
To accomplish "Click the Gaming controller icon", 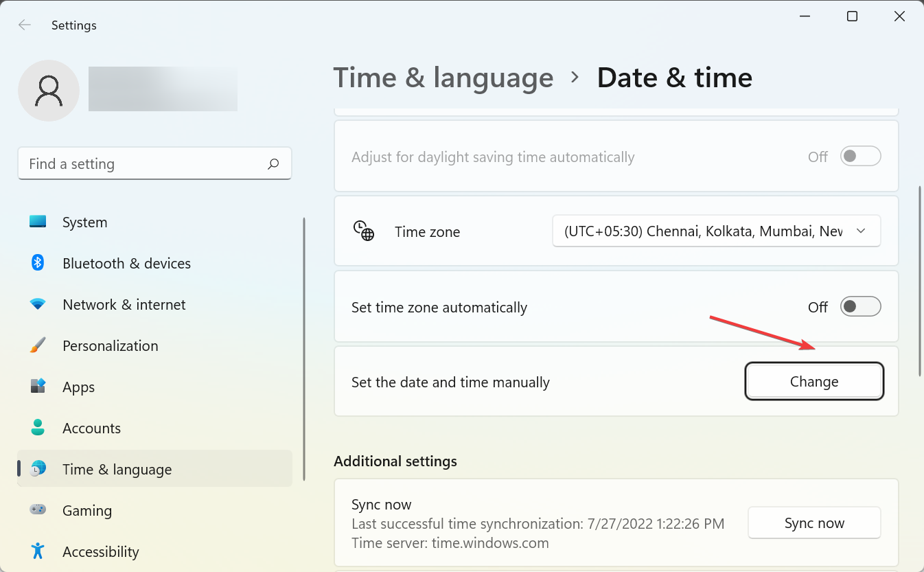I will (x=38, y=510).
